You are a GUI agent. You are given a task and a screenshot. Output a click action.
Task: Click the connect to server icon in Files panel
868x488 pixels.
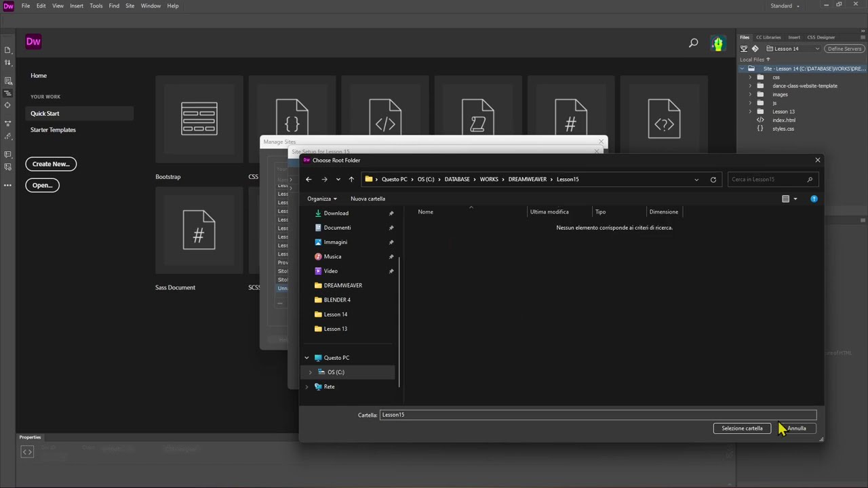744,49
